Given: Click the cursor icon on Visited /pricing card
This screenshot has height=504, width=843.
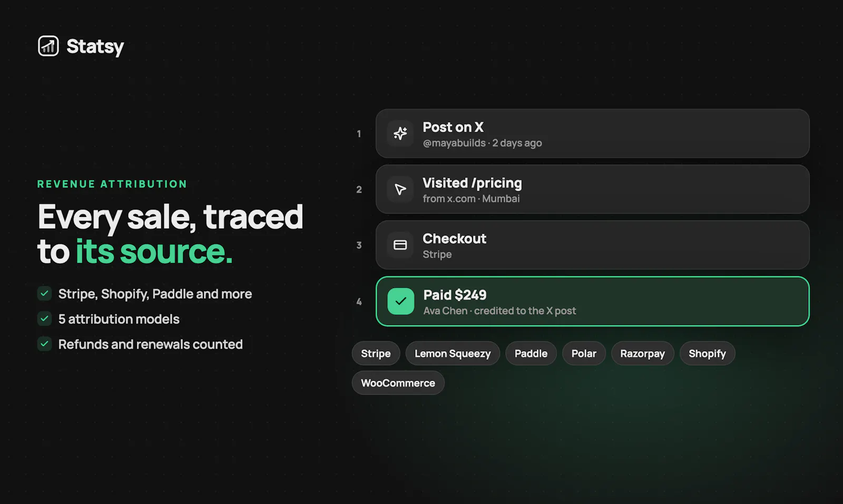Looking at the screenshot, I should point(400,189).
